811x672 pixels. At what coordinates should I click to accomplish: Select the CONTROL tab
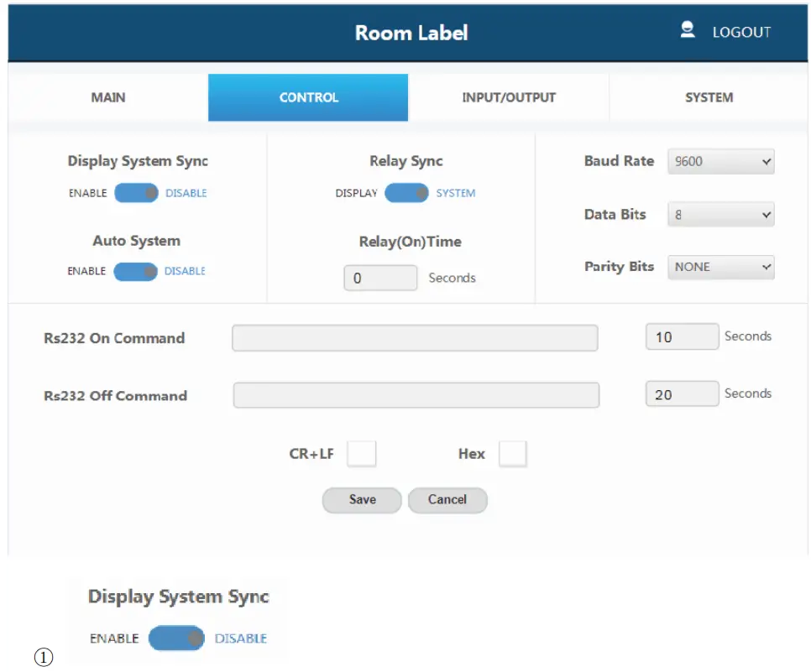point(308,97)
